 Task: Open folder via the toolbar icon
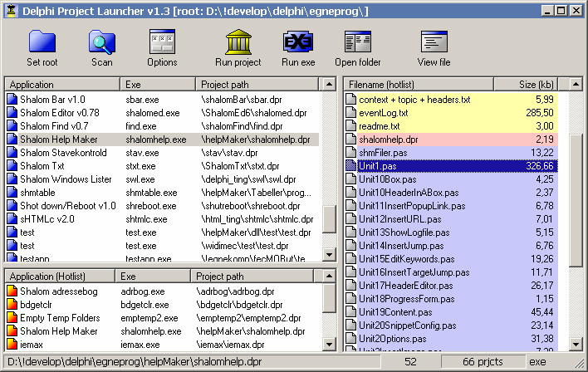(x=358, y=42)
